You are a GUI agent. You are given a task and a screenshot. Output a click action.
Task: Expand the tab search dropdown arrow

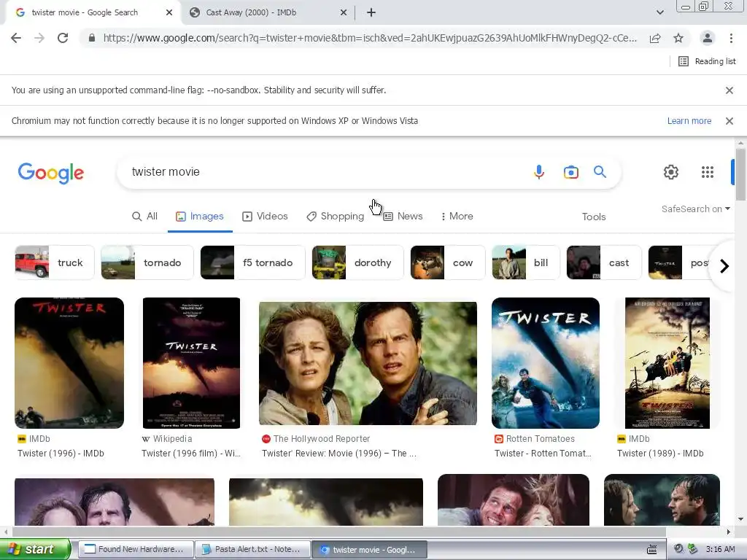tap(660, 12)
